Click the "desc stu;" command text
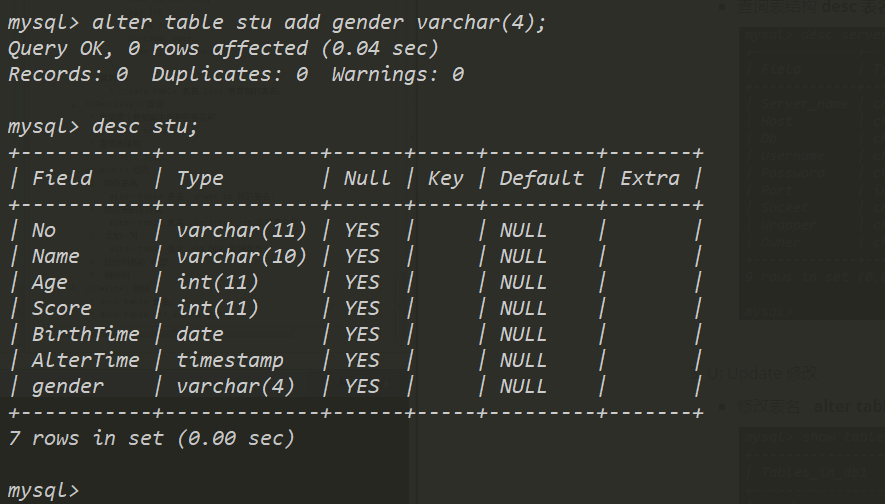The width and height of the screenshot is (885, 504). [145, 126]
